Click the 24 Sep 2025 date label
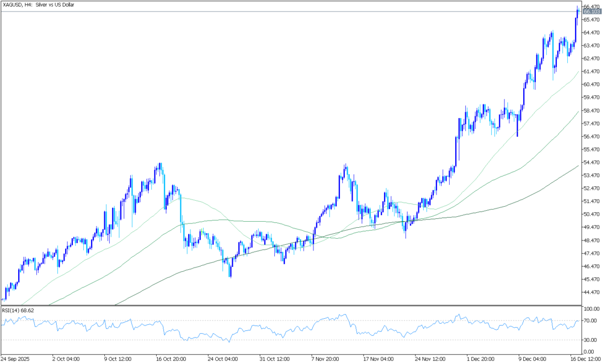 tap(17, 358)
